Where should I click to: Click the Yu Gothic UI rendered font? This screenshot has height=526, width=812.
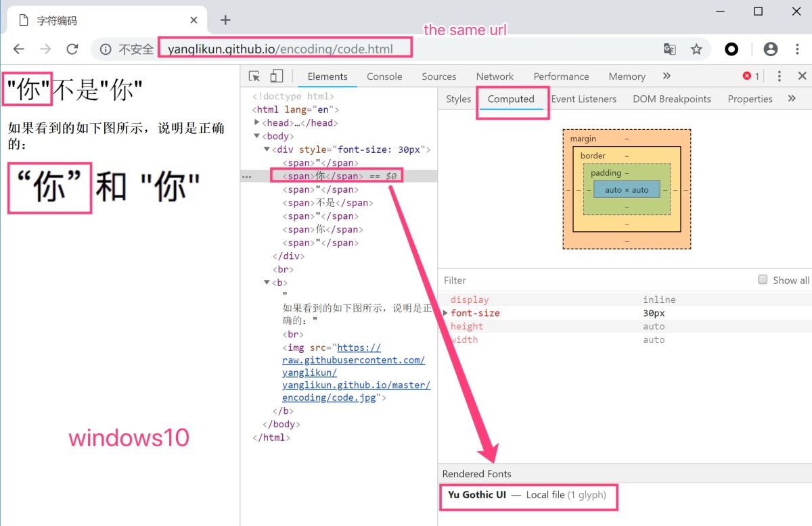click(x=477, y=495)
